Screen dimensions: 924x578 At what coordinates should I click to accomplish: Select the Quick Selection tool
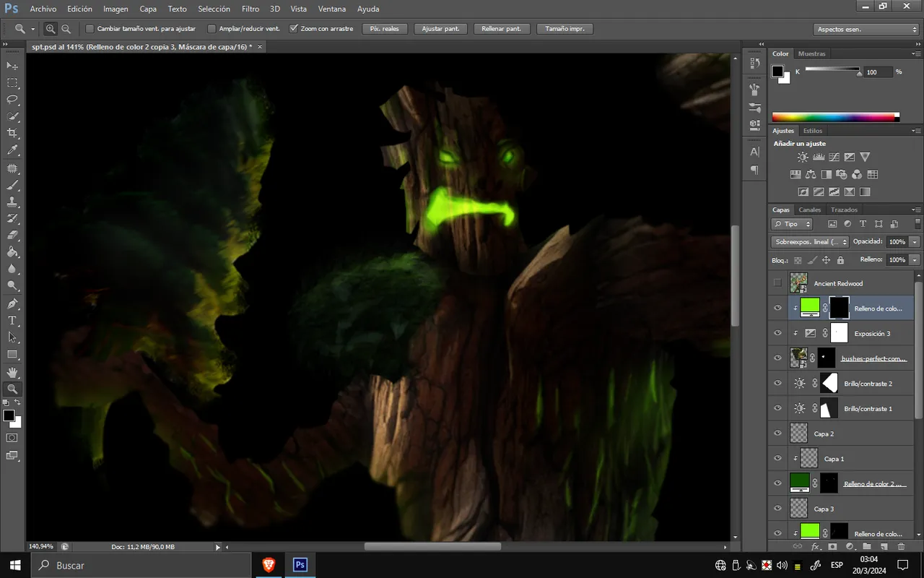(12, 116)
